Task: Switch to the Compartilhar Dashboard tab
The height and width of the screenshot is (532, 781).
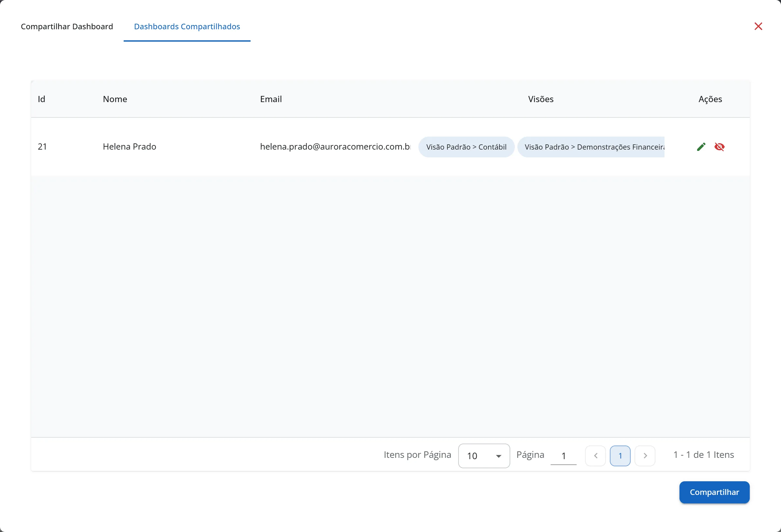Action: coord(67,27)
